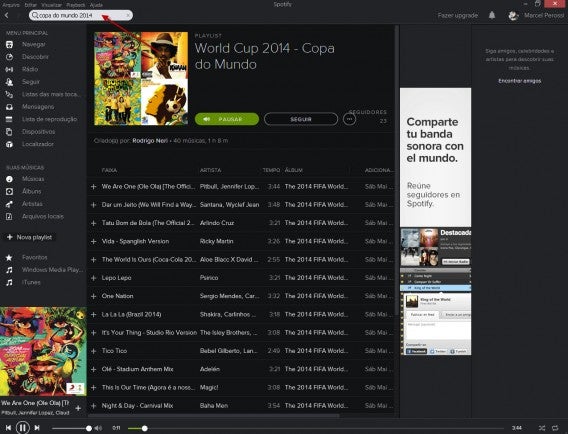Toggle shuffle playback
Viewport: 568px width, 434px height.
[x=542, y=428]
